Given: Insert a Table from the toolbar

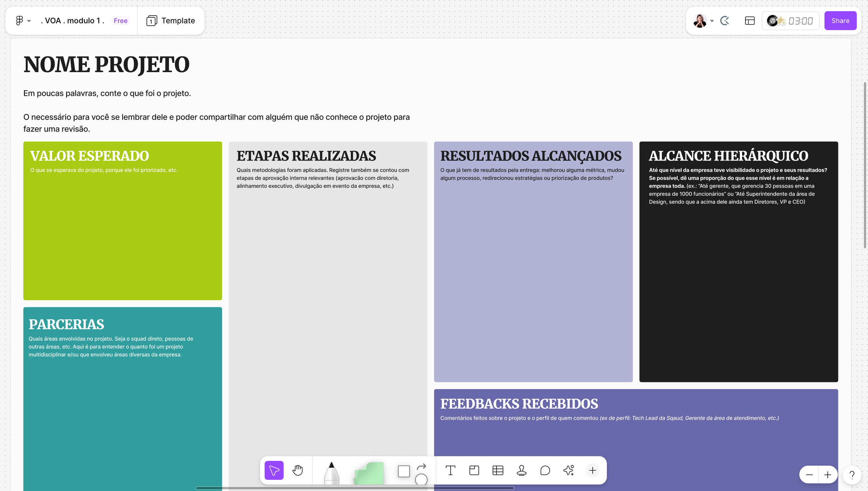Looking at the screenshot, I should (498, 470).
